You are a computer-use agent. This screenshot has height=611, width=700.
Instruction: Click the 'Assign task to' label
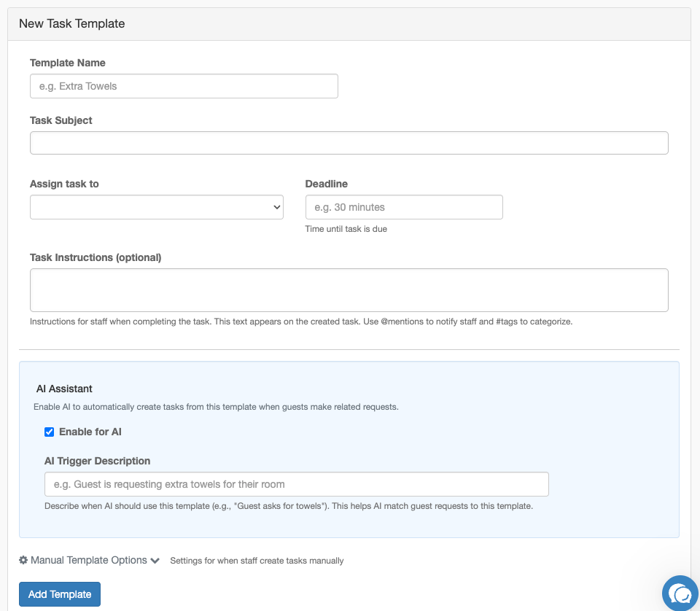pyautogui.click(x=64, y=184)
